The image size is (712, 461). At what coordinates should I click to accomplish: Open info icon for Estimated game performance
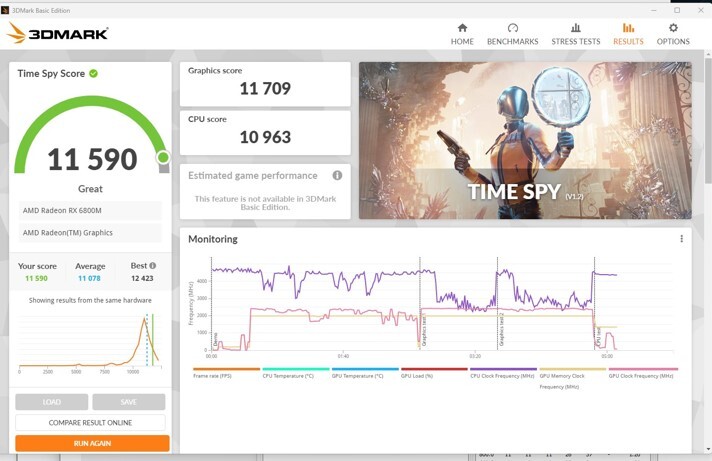tap(337, 175)
